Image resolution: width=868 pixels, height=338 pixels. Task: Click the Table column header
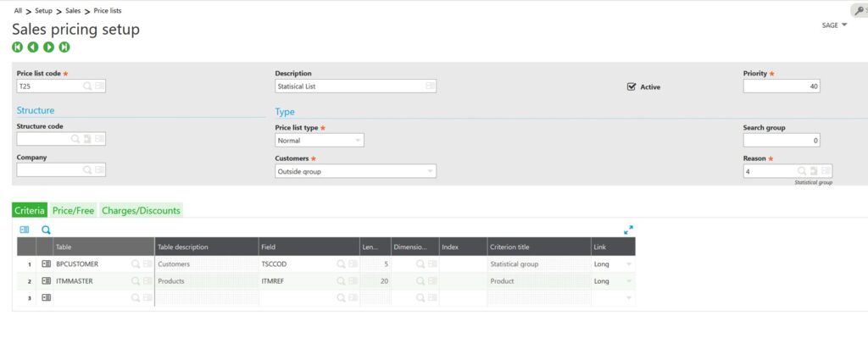coord(103,247)
